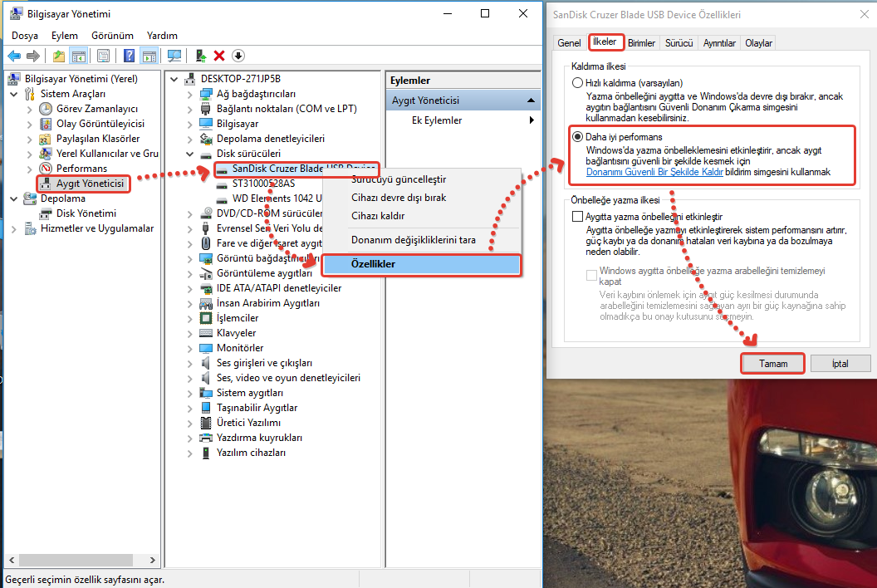Image resolution: width=877 pixels, height=588 pixels.
Task: Expand the Klavyeler device category
Action: tap(190, 333)
